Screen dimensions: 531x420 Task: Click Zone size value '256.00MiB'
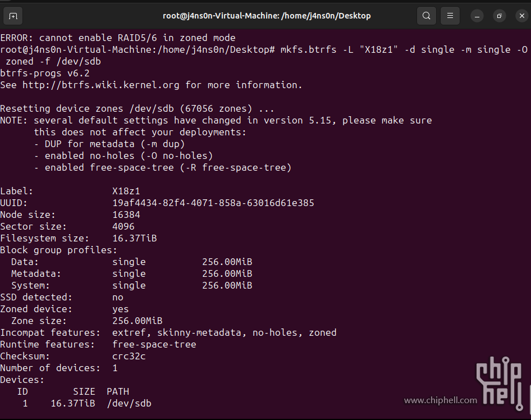(137, 321)
